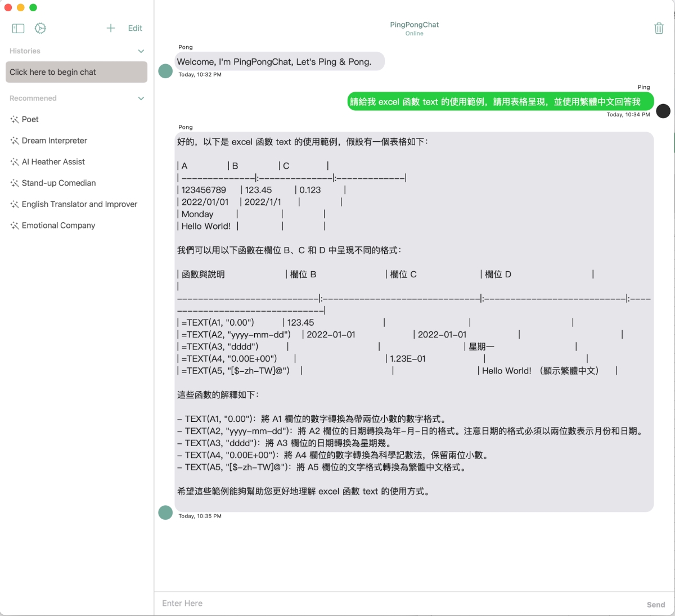Click the closing line '希望這些範例能夠幫助您'
The image size is (675, 616).
(x=304, y=492)
